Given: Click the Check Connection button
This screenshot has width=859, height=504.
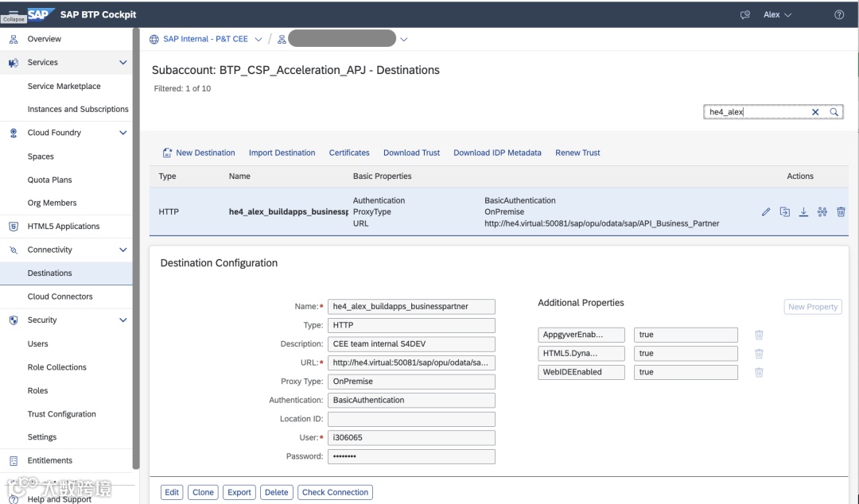Looking at the screenshot, I should [336, 493].
